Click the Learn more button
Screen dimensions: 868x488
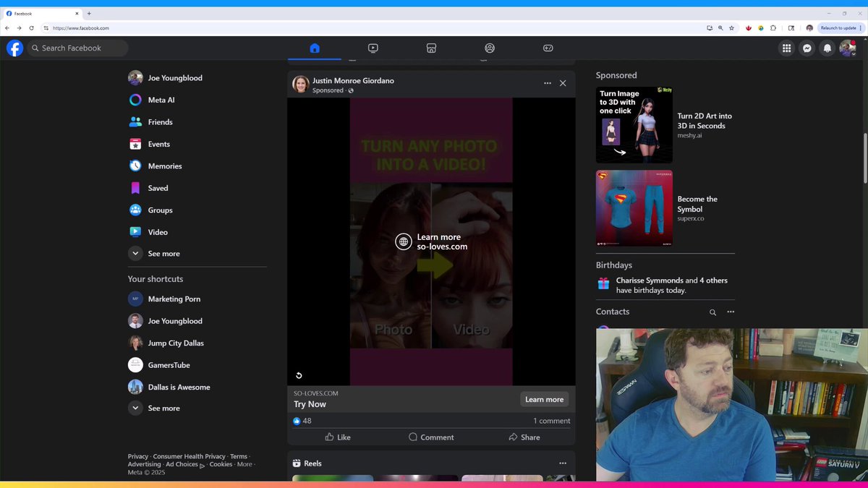click(x=544, y=399)
